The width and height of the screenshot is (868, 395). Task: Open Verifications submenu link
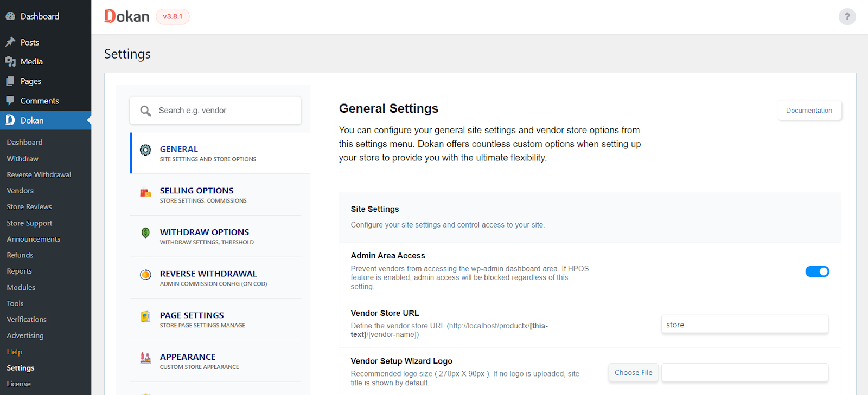(x=27, y=319)
